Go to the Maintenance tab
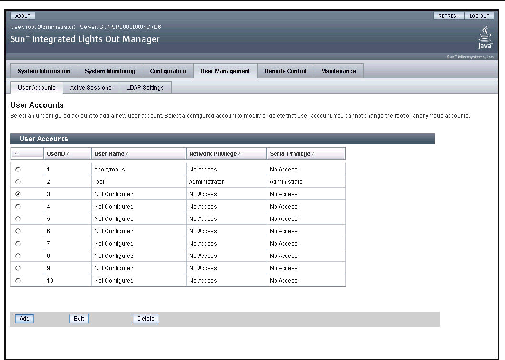Screen dimensions: 505x360 click(339, 71)
